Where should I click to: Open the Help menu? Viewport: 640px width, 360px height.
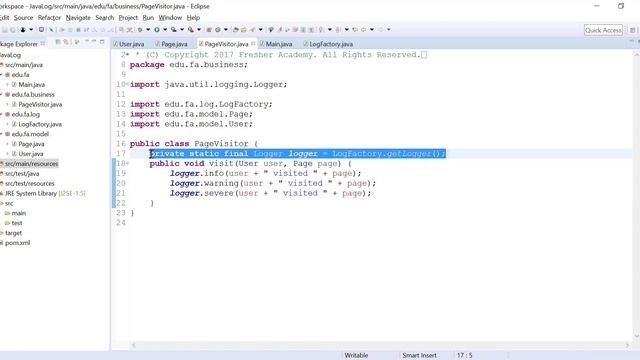193,18
